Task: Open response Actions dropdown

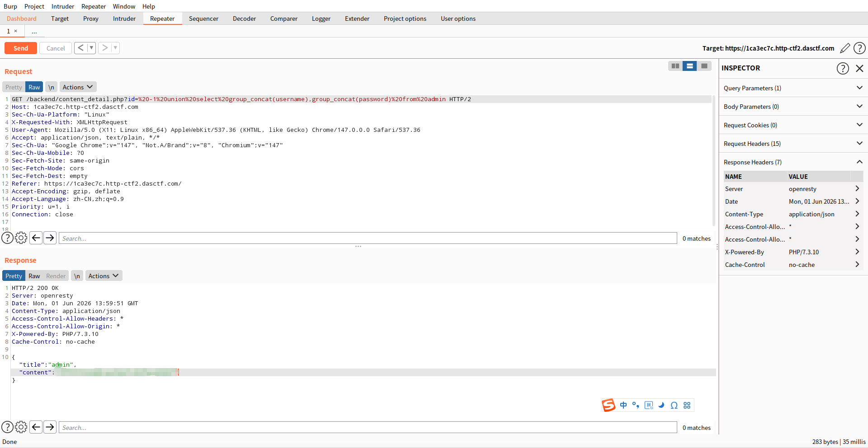Action: pos(104,276)
